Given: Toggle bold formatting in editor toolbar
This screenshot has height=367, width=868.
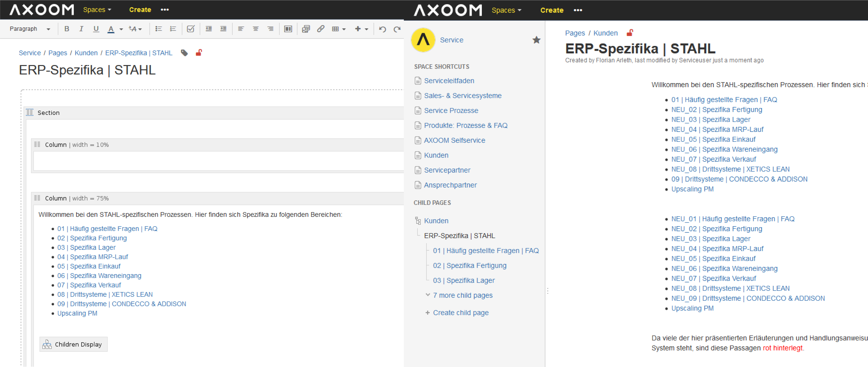Looking at the screenshot, I should coord(67,29).
